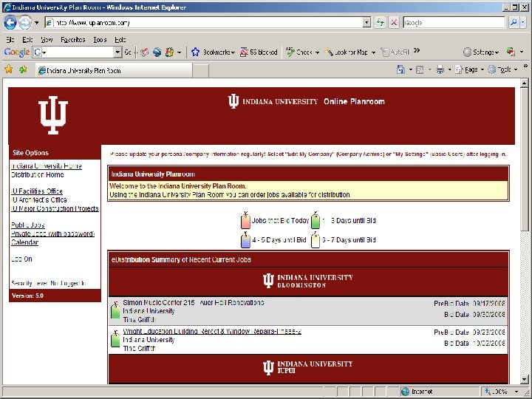The width and height of the screenshot is (532, 399).
Task: Click the Google toolbar search field
Action: [78, 52]
